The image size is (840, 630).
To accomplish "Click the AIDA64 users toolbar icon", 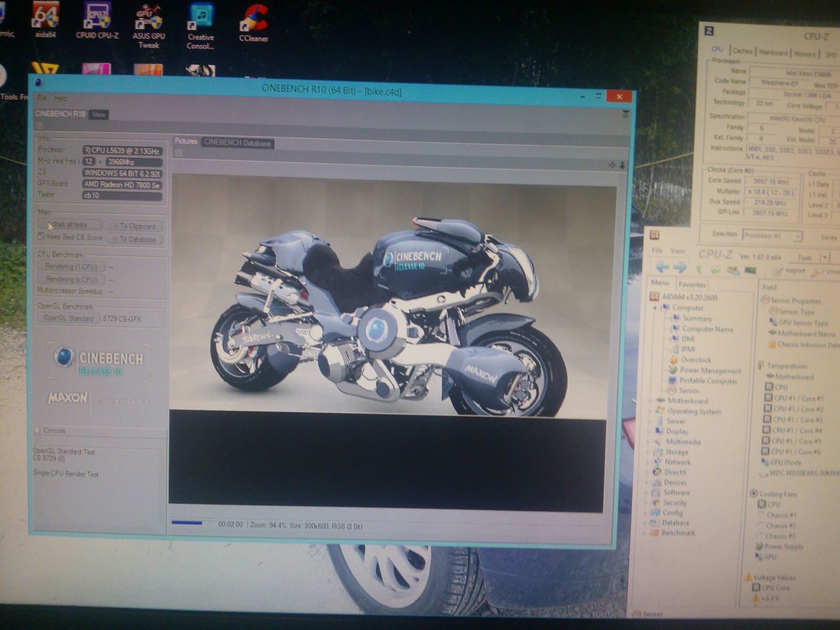I will tap(733, 270).
